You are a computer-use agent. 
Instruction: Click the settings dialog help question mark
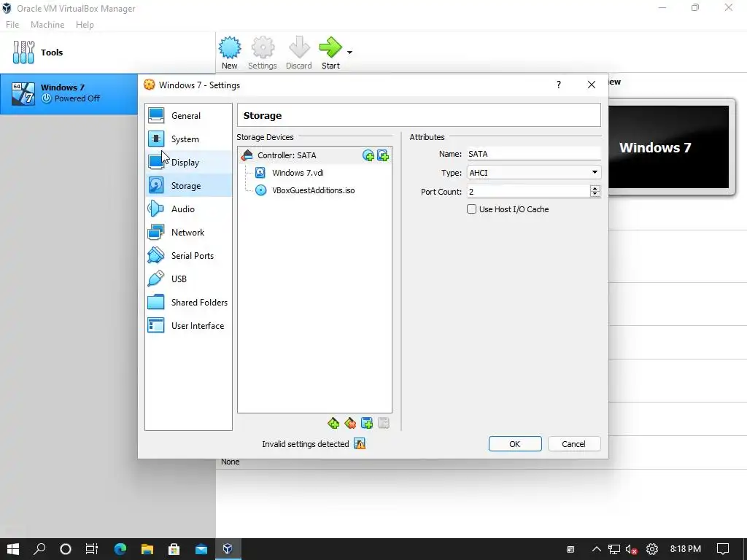click(x=558, y=85)
